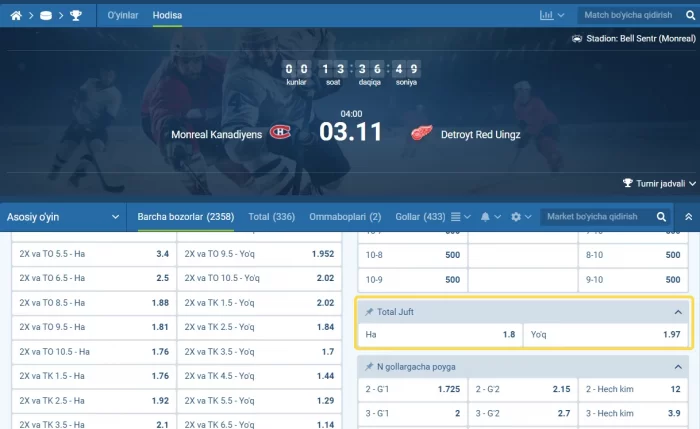This screenshot has width=700, height=429.
Task: Select 2X va TK 1.5 - Ha odds 1.76
Action: pos(94,376)
